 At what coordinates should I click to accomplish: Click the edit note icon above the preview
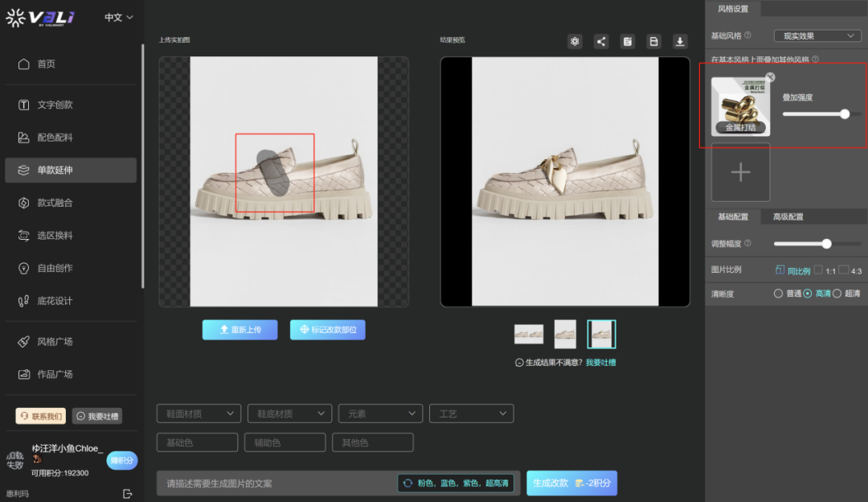pos(628,42)
